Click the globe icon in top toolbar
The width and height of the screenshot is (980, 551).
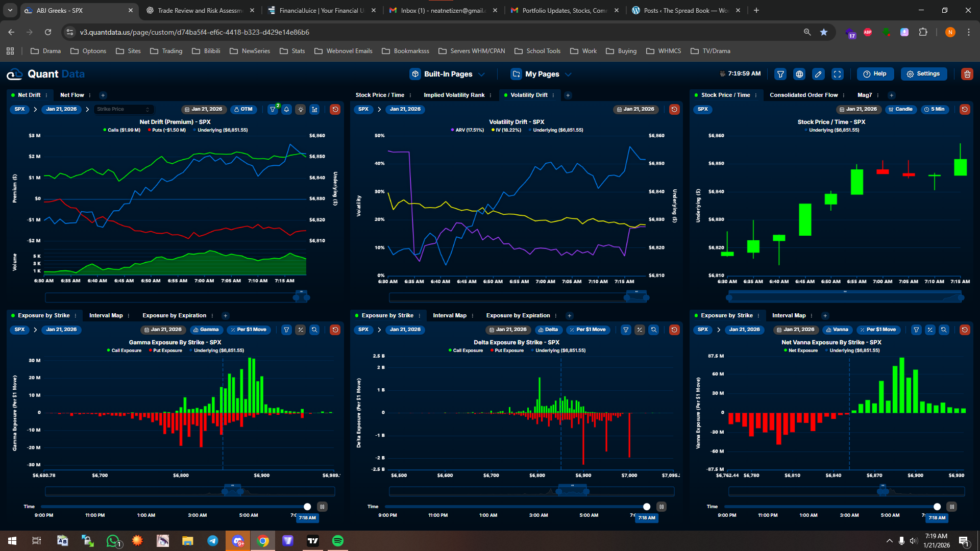pos(799,74)
